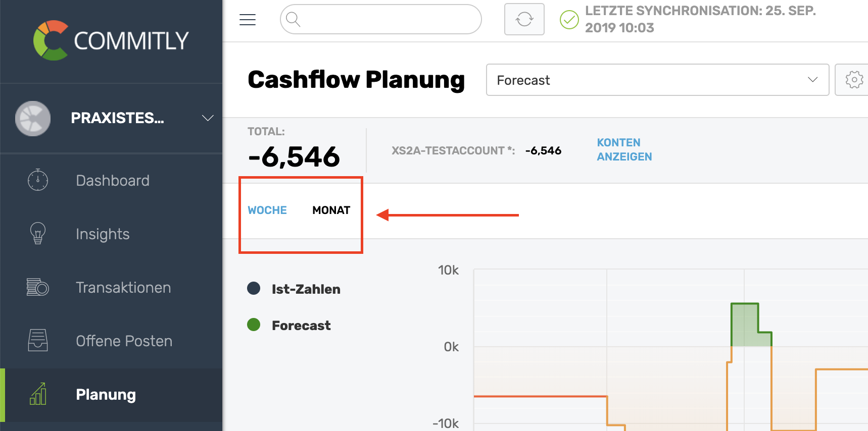Toggle Ist-Zahlen series in chart legend

tap(294, 289)
